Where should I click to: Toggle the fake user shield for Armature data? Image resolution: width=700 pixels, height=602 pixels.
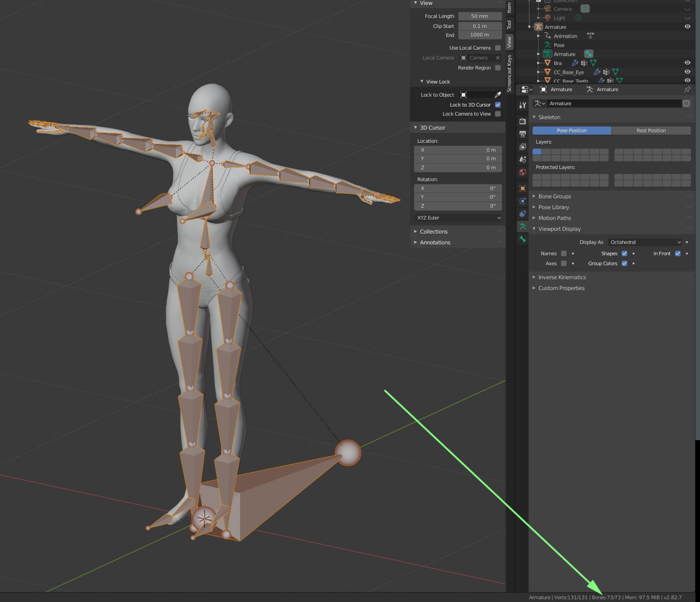click(x=686, y=104)
